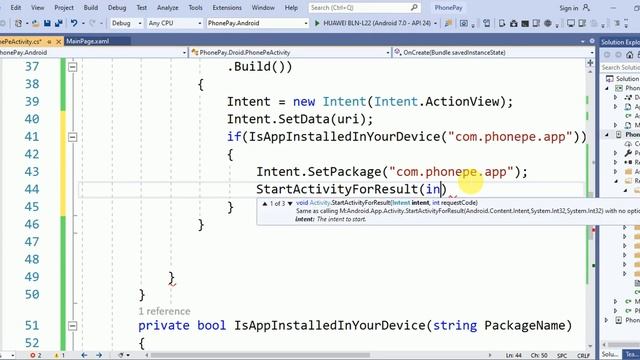Viewport: 640px width, 360px height.
Task: Show next overload in signature tooltip
Action: pyautogui.click(x=290, y=203)
